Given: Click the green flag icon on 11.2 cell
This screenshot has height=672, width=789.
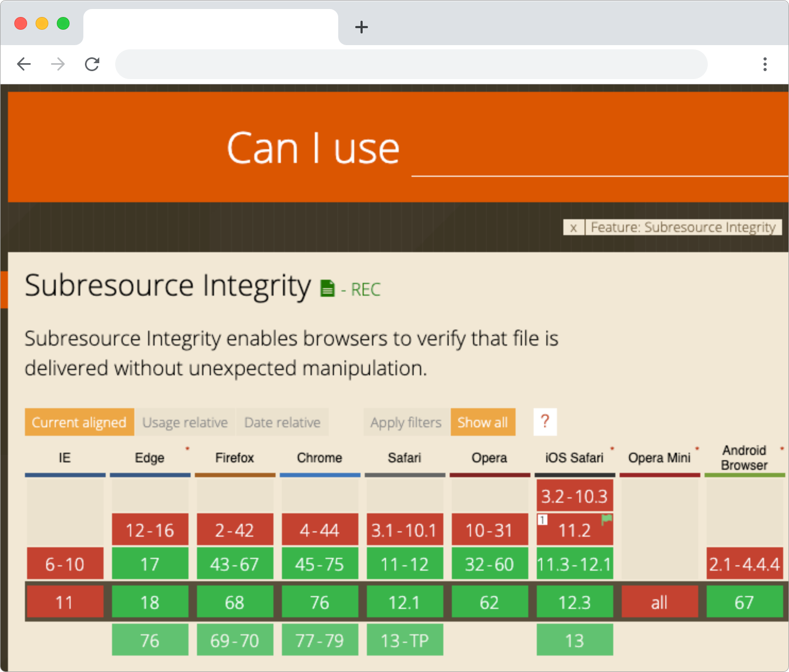Looking at the screenshot, I should pyautogui.click(x=607, y=520).
